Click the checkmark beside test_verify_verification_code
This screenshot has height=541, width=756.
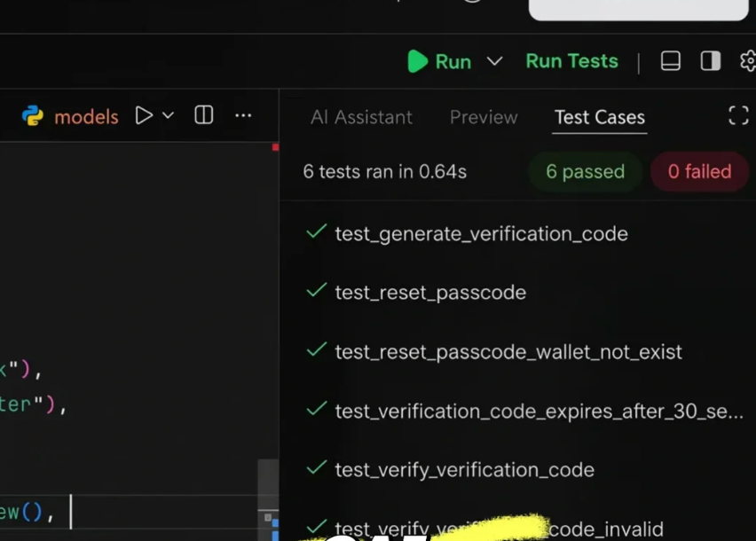pos(317,468)
